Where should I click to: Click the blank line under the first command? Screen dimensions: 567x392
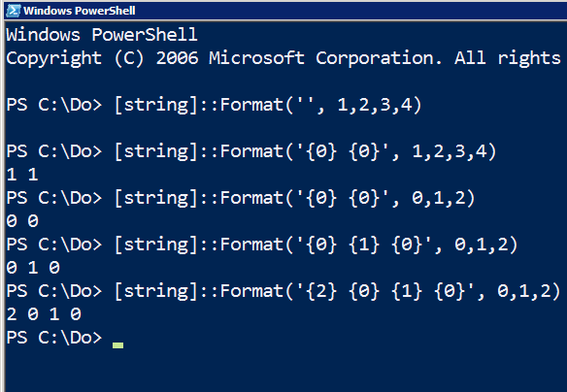click(x=285, y=128)
